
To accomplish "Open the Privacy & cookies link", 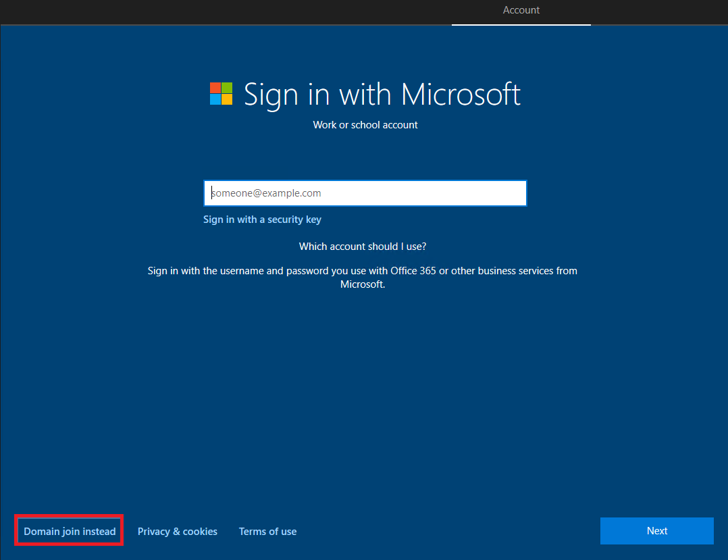I will (178, 532).
